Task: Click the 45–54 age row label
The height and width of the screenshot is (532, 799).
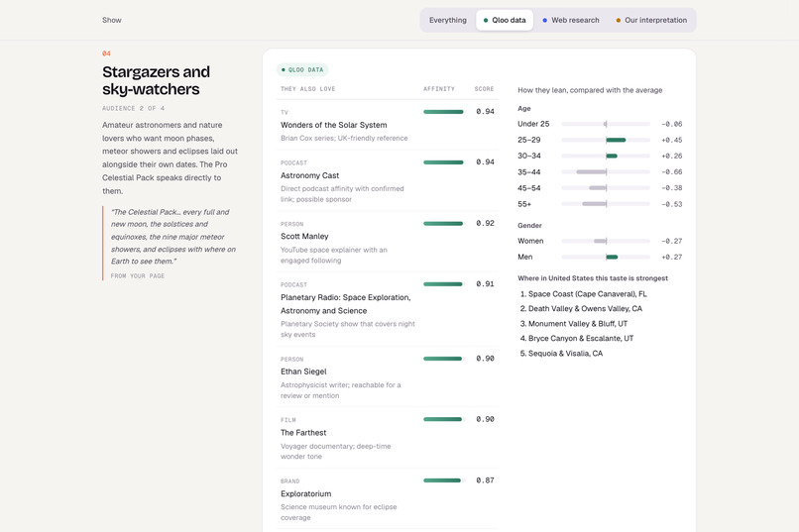Action: [529, 188]
